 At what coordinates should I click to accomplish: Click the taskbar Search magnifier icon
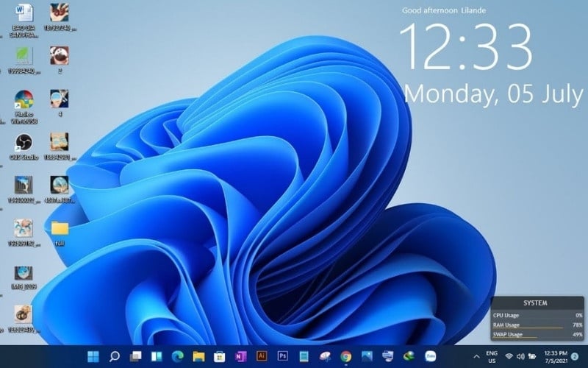point(115,356)
